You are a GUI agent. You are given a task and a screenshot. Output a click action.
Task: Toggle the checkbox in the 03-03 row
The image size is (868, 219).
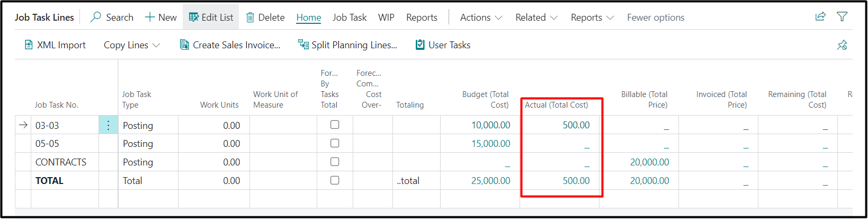(x=335, y=125)
